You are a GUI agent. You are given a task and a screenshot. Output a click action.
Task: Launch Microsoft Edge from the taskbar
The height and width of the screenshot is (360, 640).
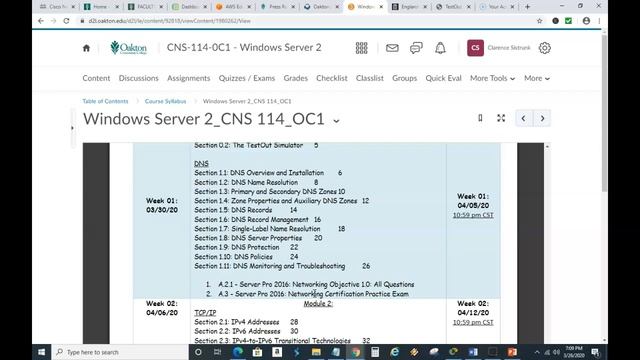click(238, 352)
